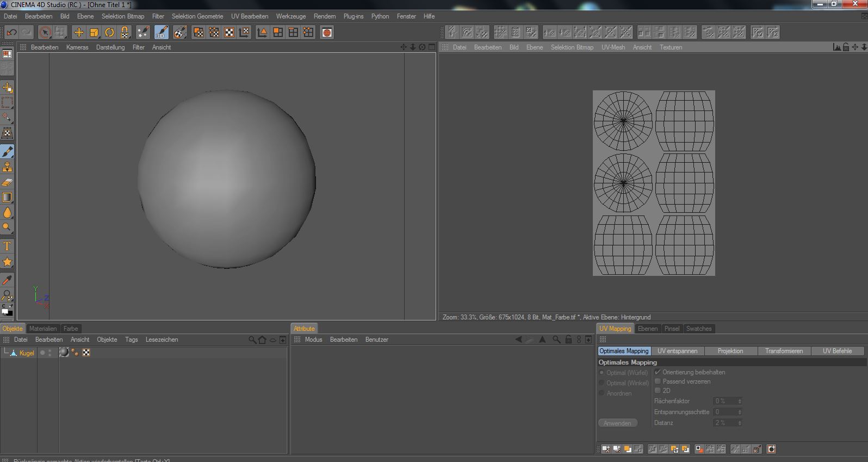Check the 2D option checkbox
Viewport: 868px width, 462px height.
point(658,391)
